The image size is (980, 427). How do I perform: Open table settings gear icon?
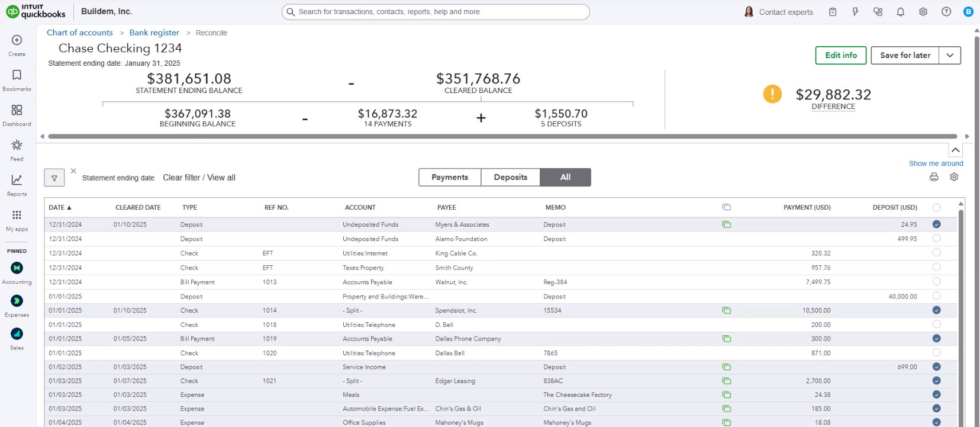[x=954, y=177]
